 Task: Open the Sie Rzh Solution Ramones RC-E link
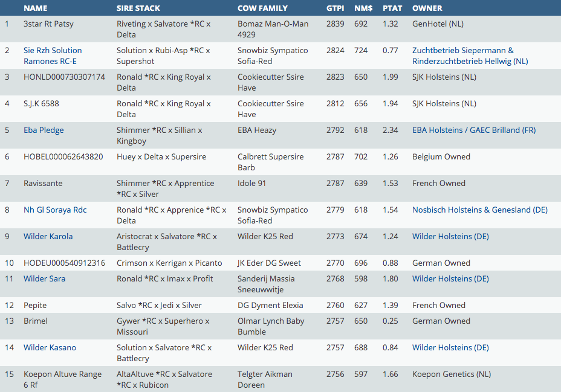pos(53,56)
